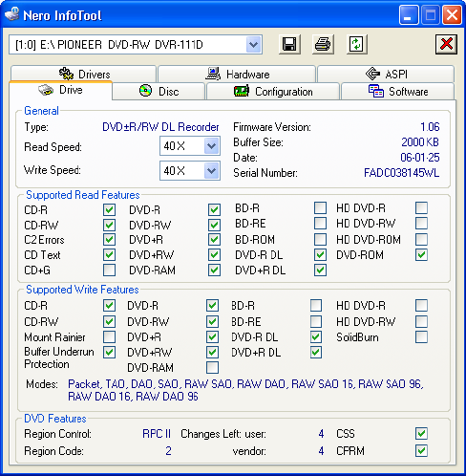
Task: Click the Save (floppy disk) icon
Action: click(289, 44)
